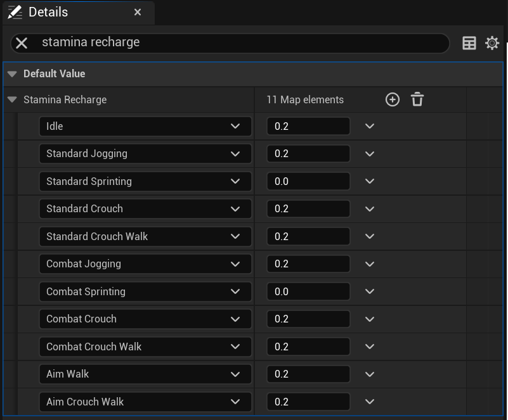This screenshot has height=420, width=508.
Task: Click the add map element plus icon
Action: tap(393, 99)
